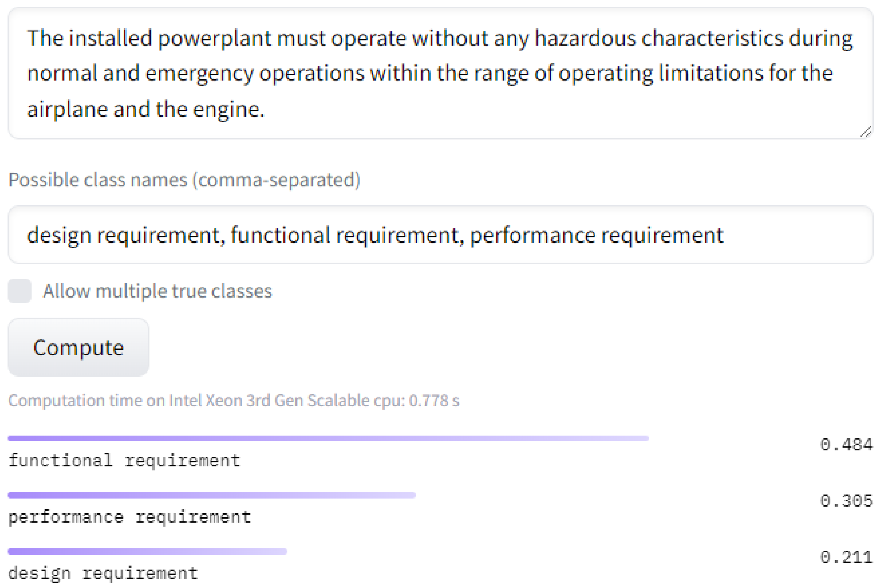Click the design requirement score bar
This screenshot has height=588, width=881.
147,551
